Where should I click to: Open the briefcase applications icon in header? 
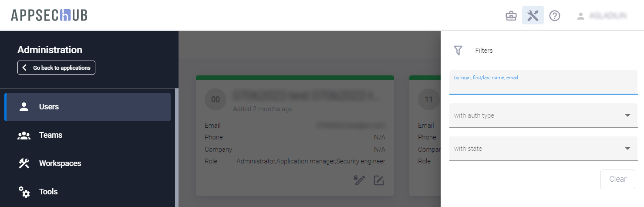point(511,16)
